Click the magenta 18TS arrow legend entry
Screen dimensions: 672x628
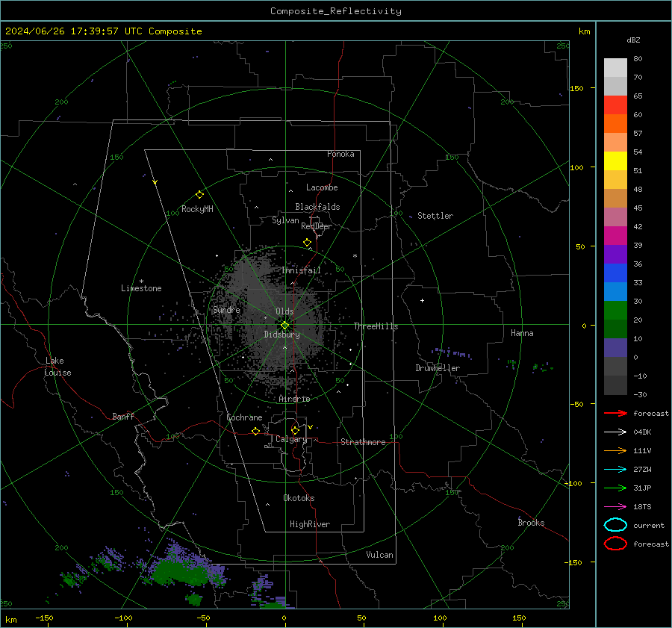pyautogui.click(x=615, y=506)
